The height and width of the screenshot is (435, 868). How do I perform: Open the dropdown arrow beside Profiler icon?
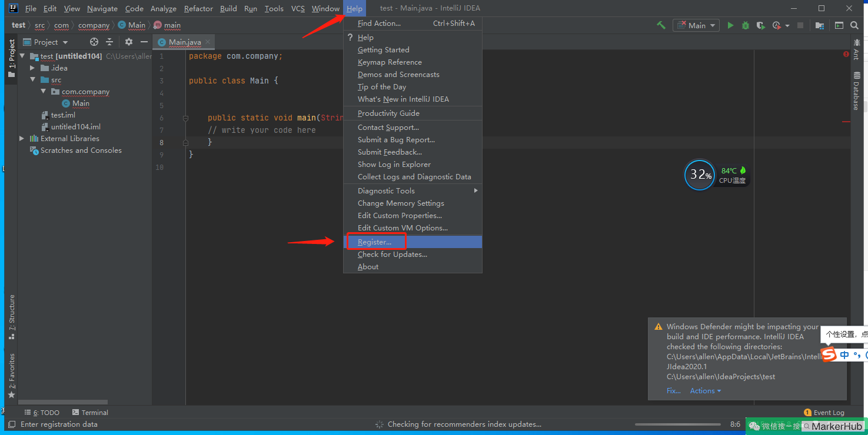[786, 26]
